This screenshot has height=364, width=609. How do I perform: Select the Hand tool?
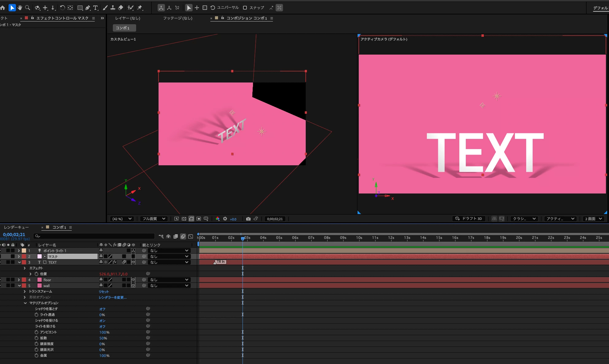20,8
